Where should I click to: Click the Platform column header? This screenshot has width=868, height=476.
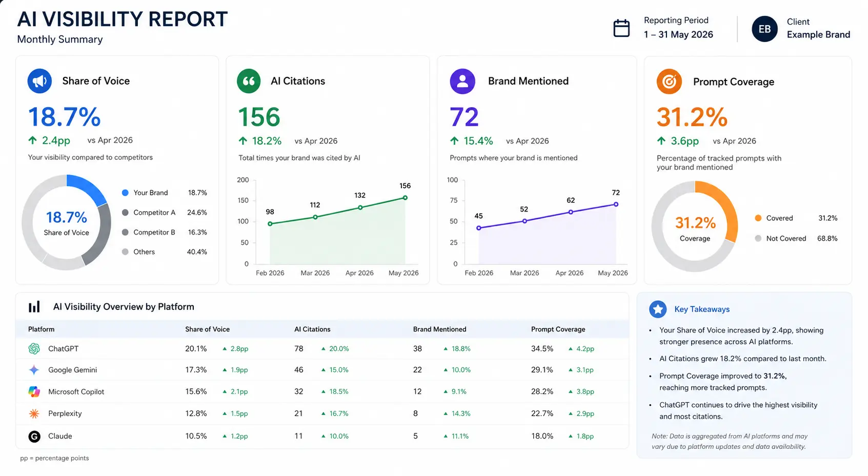41,329
